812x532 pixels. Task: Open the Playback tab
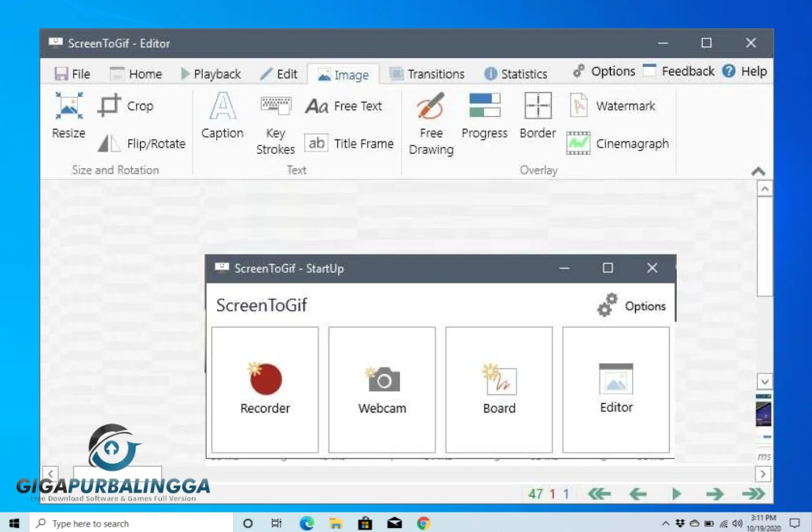[211, 74]
